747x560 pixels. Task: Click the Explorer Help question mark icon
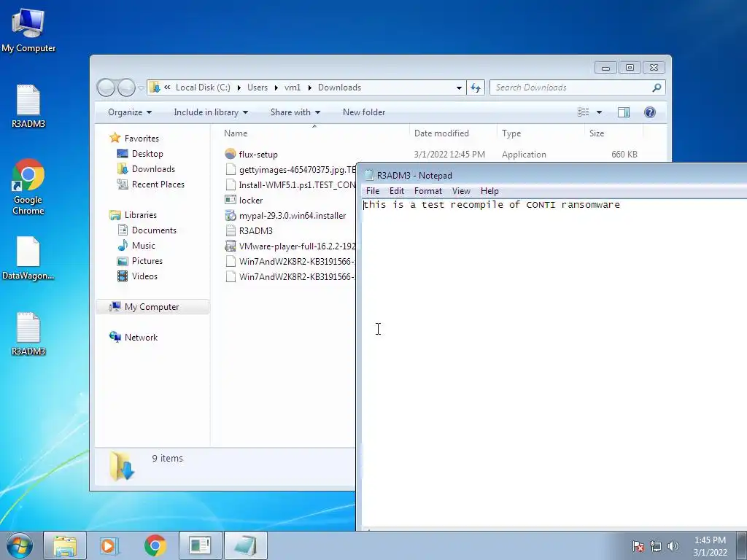coord(650,112)
